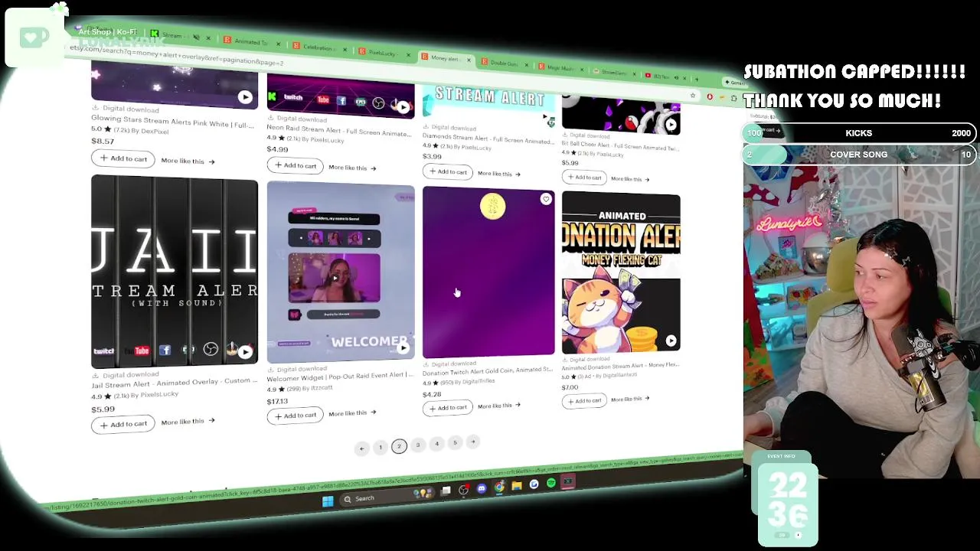Favorite the Gold Coin donation alert listing
980x551 pixels.
[x=546, y=199]
